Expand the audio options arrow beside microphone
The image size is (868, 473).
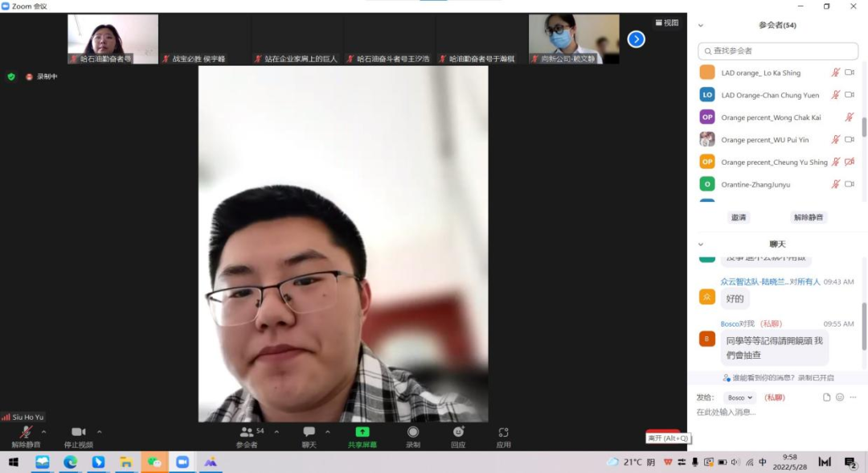point(44,432)
